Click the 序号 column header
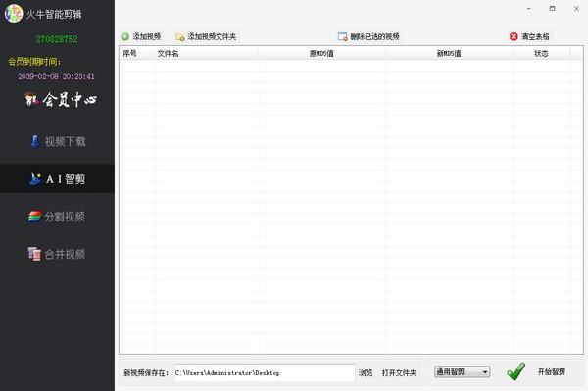This screenshot has width=588, height=391. tap(129, 54)
